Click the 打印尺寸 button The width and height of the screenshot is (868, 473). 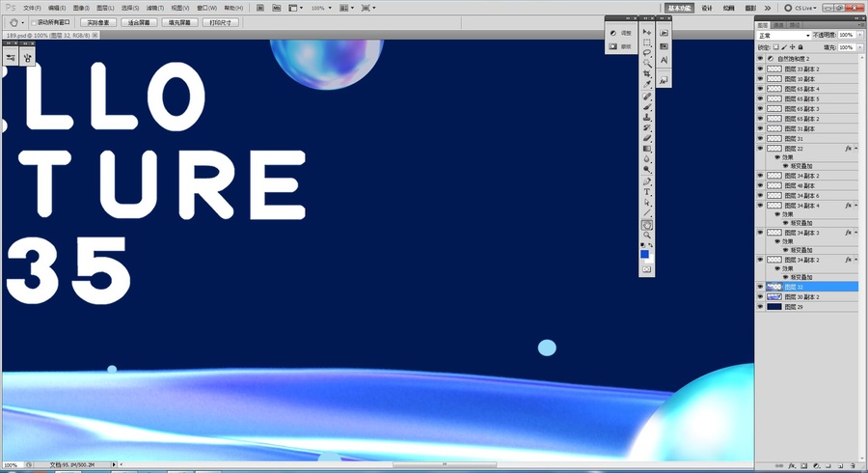click(221, 23)
